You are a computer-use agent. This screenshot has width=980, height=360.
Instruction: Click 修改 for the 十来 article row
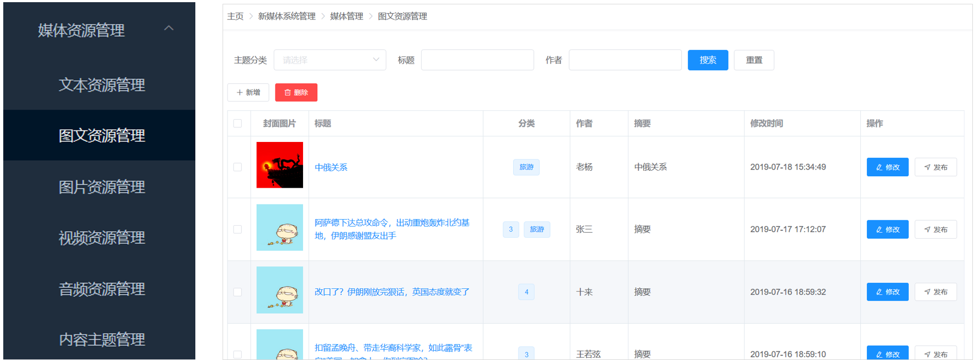[x=887, y=292]
